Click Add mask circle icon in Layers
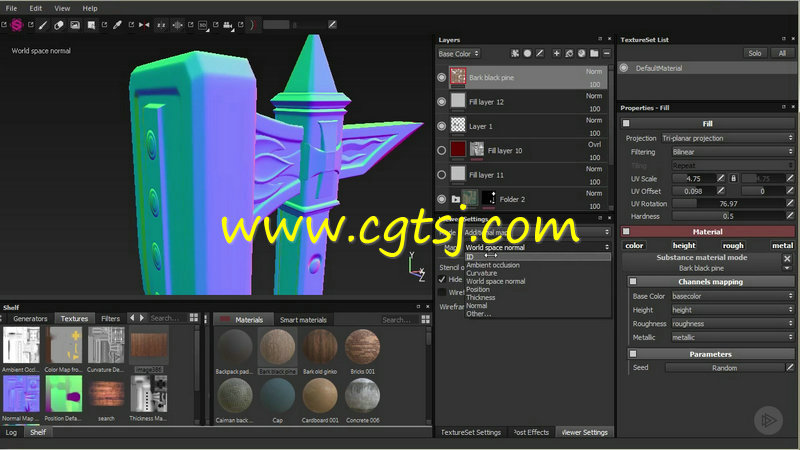The height and width of the screenshot is (450, 800). [x=527, y=53]
